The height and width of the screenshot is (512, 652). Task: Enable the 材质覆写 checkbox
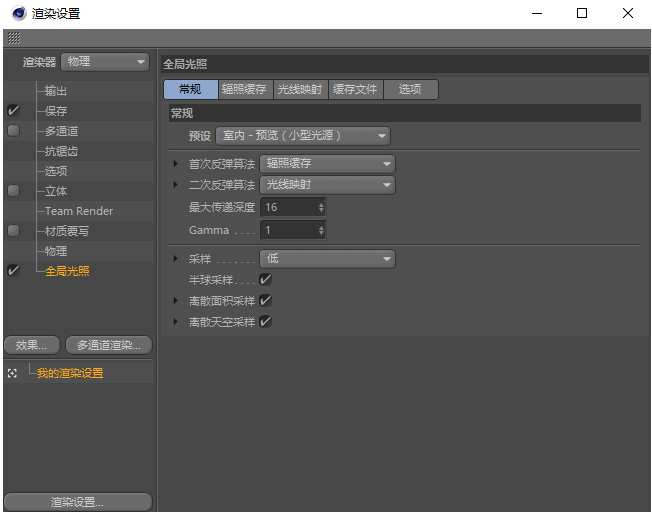[x=13, y=230]
